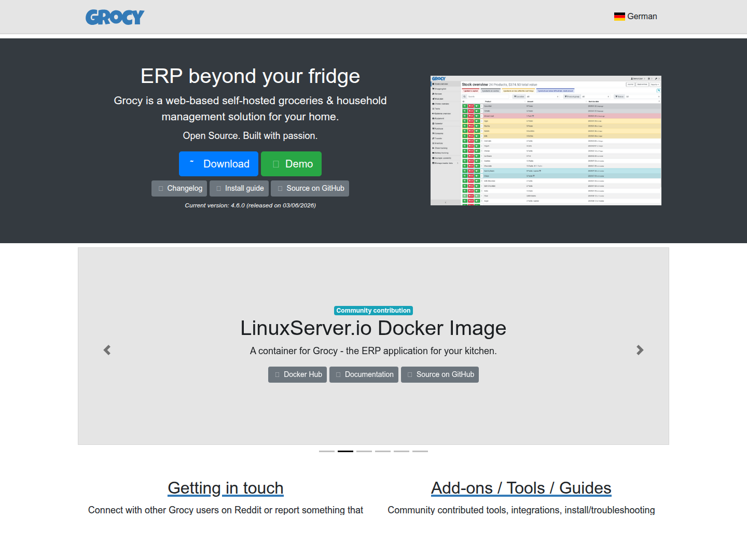Open Source on GitHub in the Docker carousel slide

tap(440, 374)
